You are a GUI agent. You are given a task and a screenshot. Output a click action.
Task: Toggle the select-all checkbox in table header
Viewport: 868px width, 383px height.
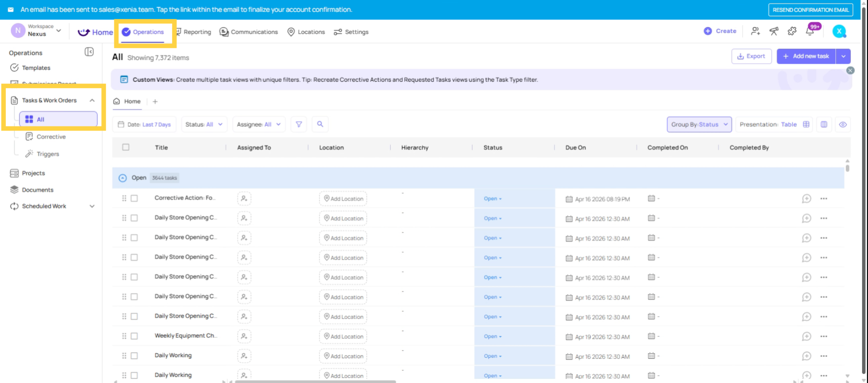coord(126,147)
